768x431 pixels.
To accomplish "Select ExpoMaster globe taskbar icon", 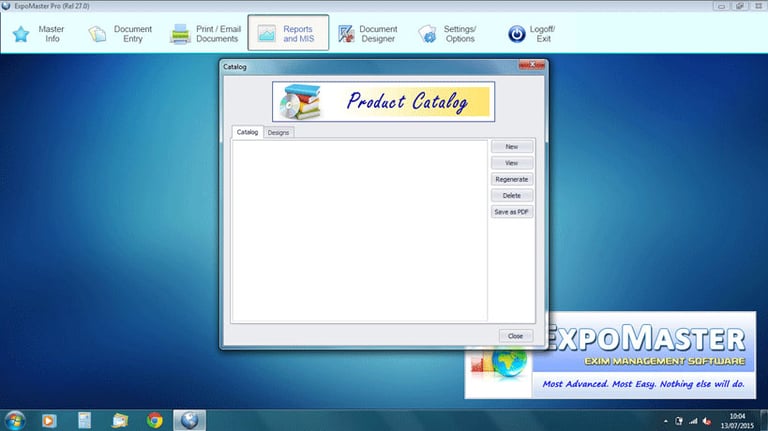I will click(x=190, y=420).
